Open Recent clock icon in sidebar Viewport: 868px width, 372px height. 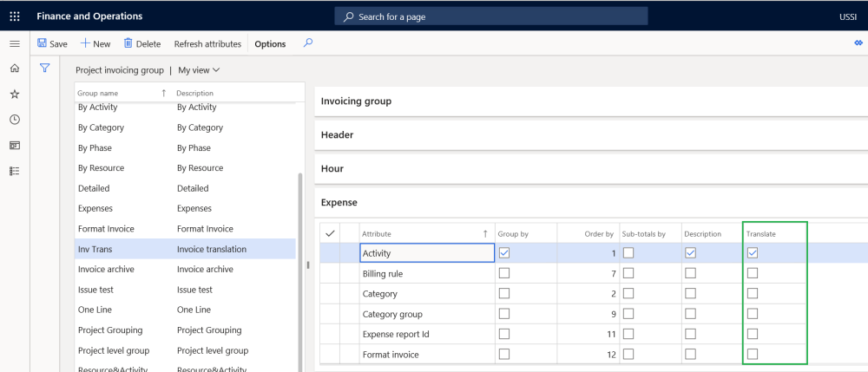[x=15, y=120]
